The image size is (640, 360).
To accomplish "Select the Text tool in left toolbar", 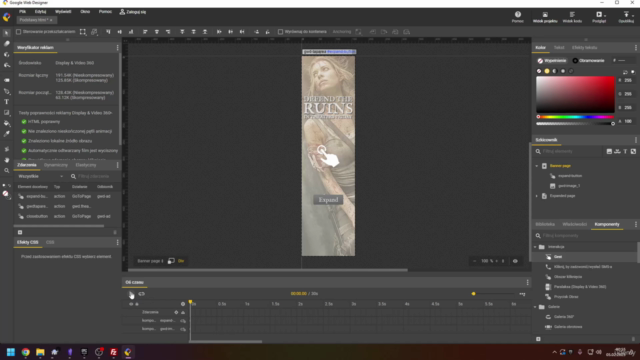I will [6, 102].
